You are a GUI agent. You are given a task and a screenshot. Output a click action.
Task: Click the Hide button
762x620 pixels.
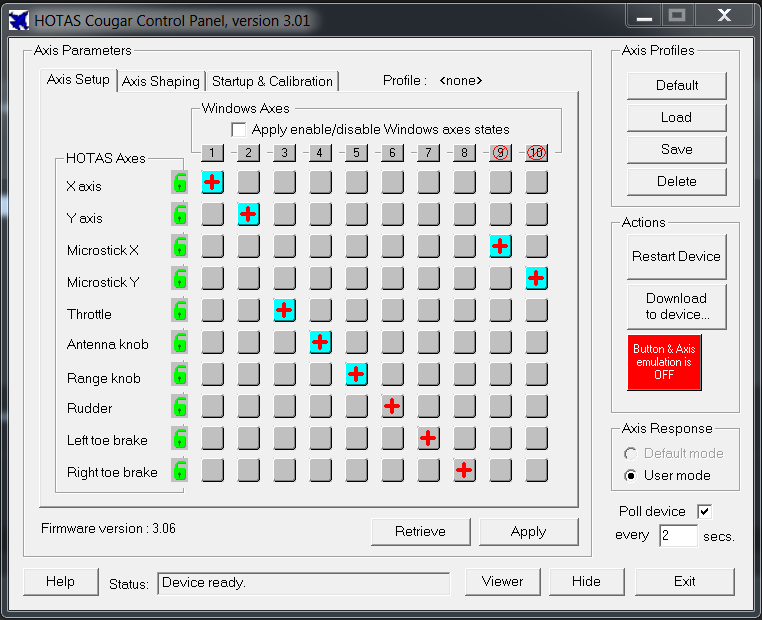coord(587,582)
